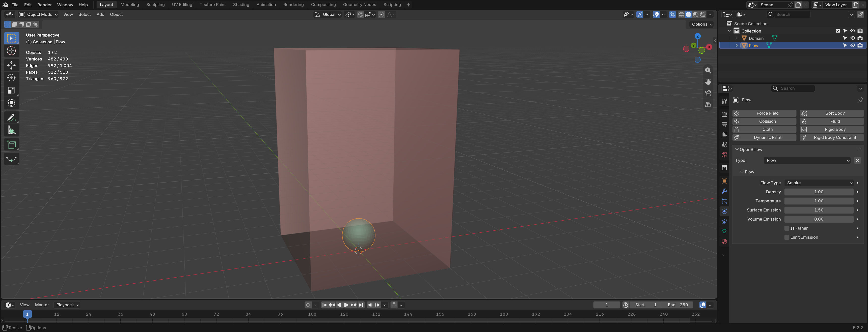
Task: Select the Transform tool
Action: pos(11,103)
